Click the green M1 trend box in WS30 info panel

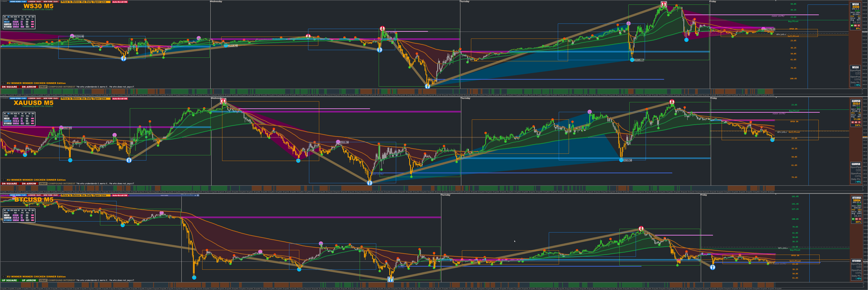[x=852, y=26]
